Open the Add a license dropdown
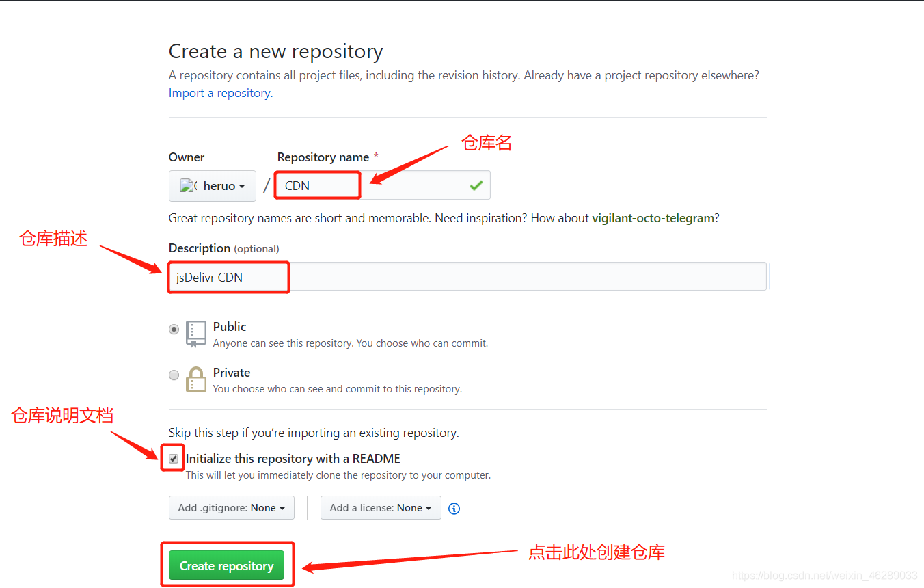 click(x=381, y=508)
